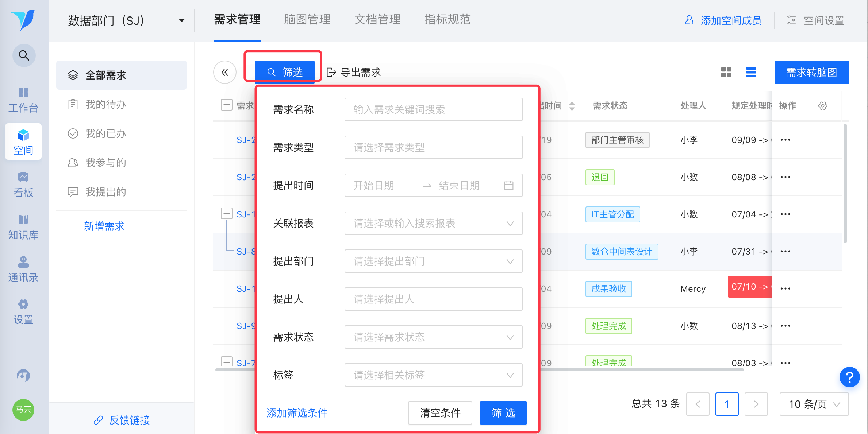Open 空间设置
Screen dimensions: 868x434
(x=815, y=20)
